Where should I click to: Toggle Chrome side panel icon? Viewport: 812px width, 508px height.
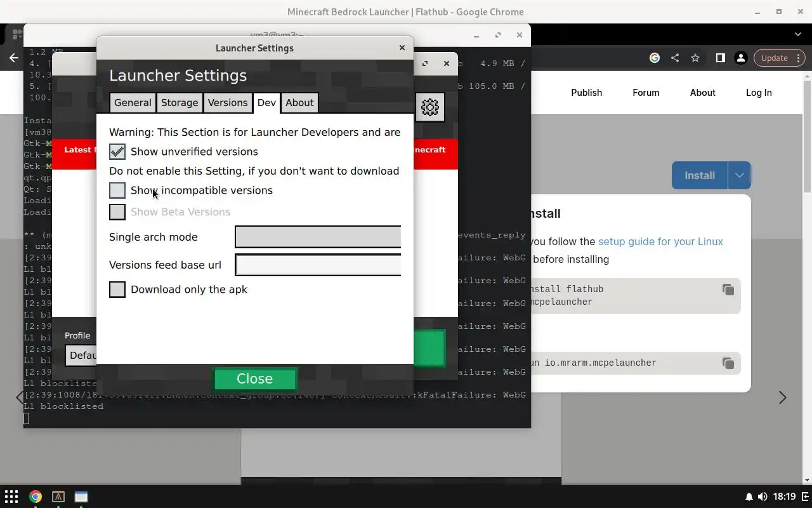pyautogui.click(x=720, y=58)
